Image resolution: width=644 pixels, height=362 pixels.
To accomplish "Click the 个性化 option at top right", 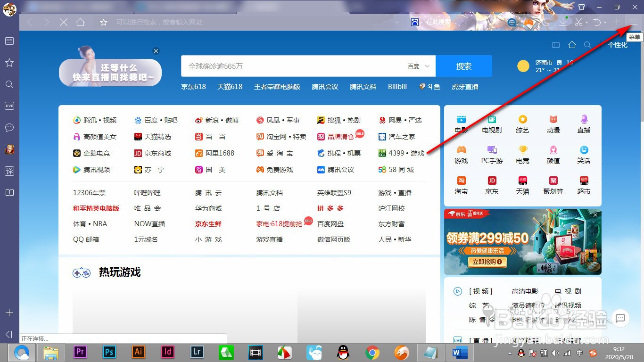I will [x=618, y=44].
